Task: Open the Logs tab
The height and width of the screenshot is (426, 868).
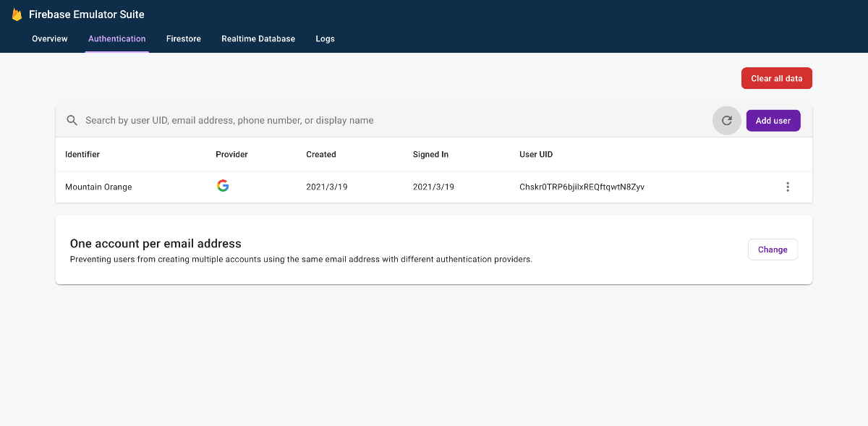Action: point(325,39)
